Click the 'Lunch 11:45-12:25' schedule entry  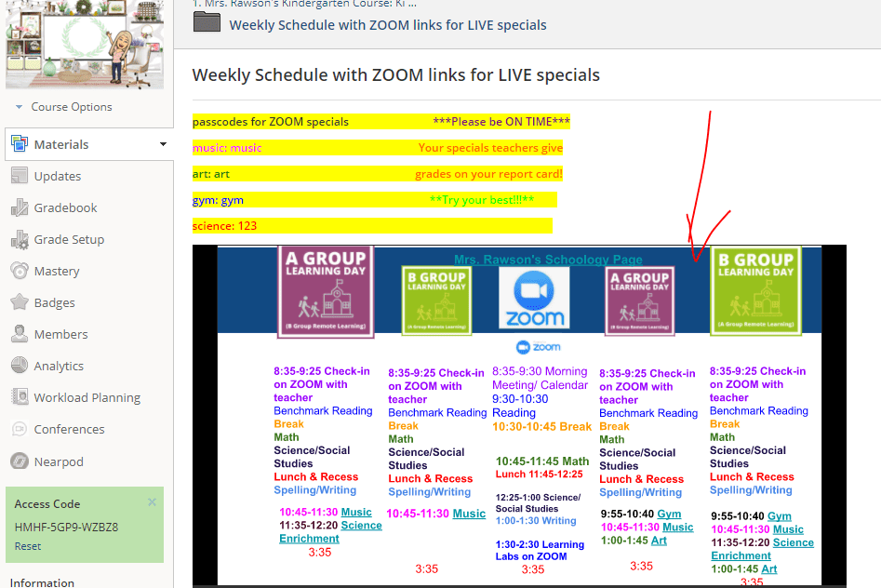pyautogui.click(x=540, y=474)
